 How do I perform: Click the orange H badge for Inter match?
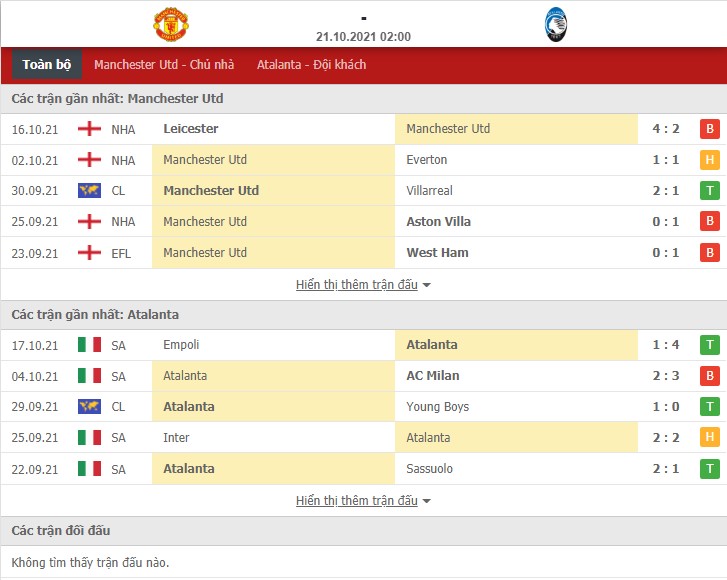pos(709,437)
